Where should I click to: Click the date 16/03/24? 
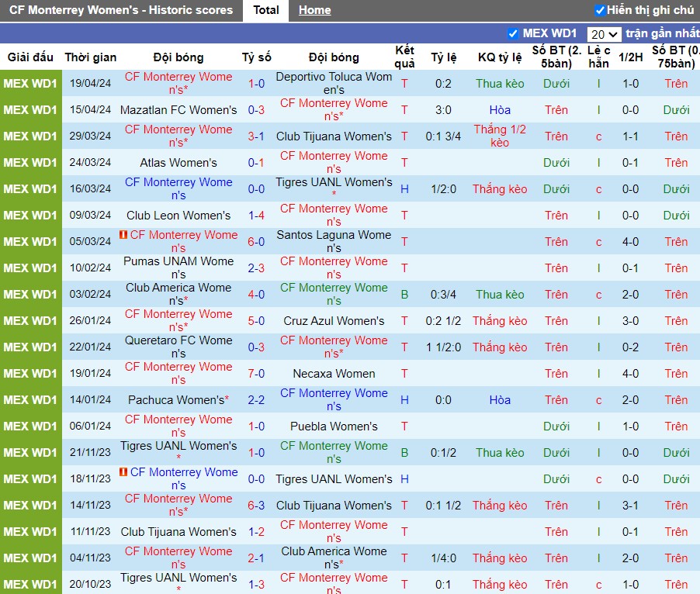coord(90,188)
